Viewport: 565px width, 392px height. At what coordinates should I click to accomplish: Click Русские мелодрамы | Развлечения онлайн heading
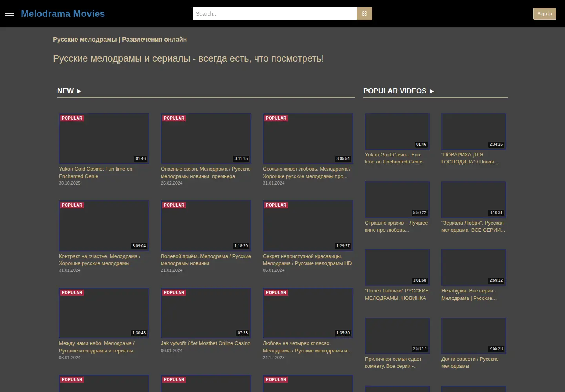[x=120, y=39]
